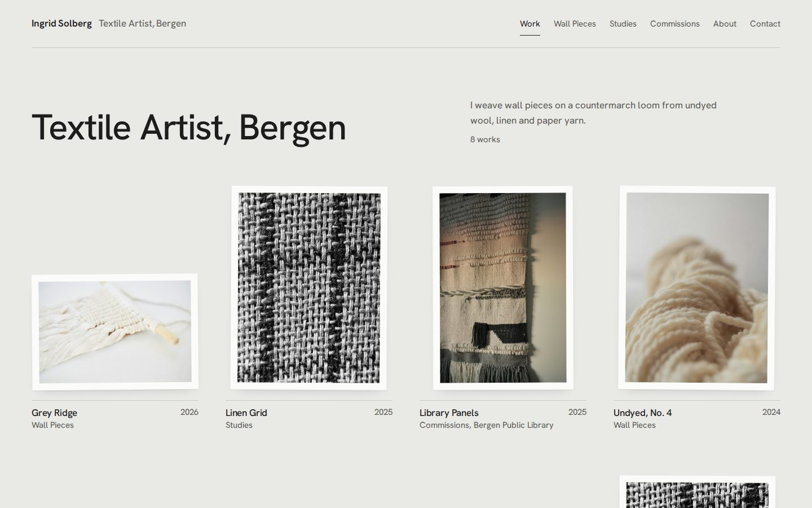
Task: Click Commissions, Bergen Public Library caption
Action: coord(487,425)
